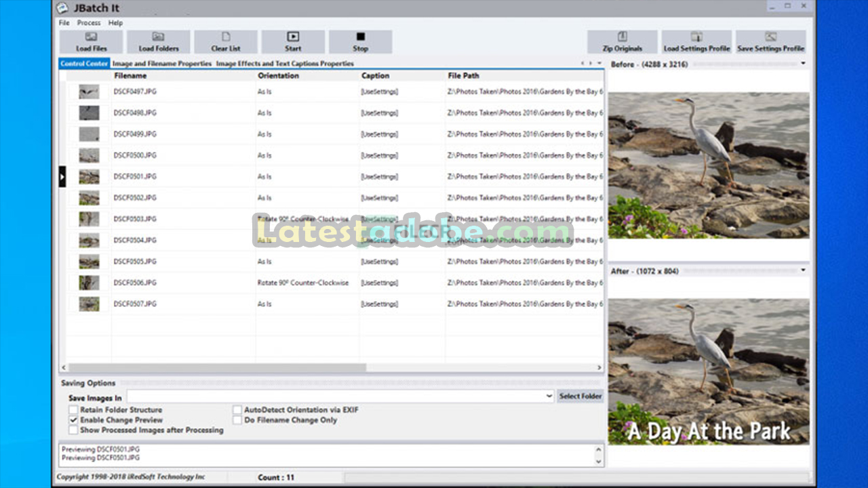Click filename DSCF0504.JPG
868x488 pixels.
point(134,241)
